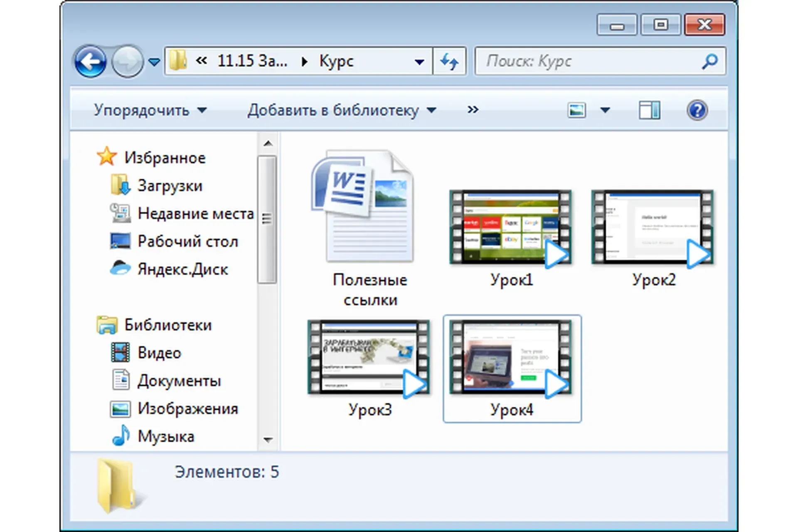Open the recent pages dropdown arrow
The image size is (798, 532).
(154, 62)
